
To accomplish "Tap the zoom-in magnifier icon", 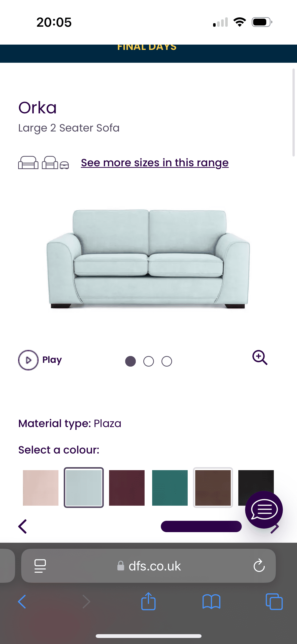I will point(260,357).
